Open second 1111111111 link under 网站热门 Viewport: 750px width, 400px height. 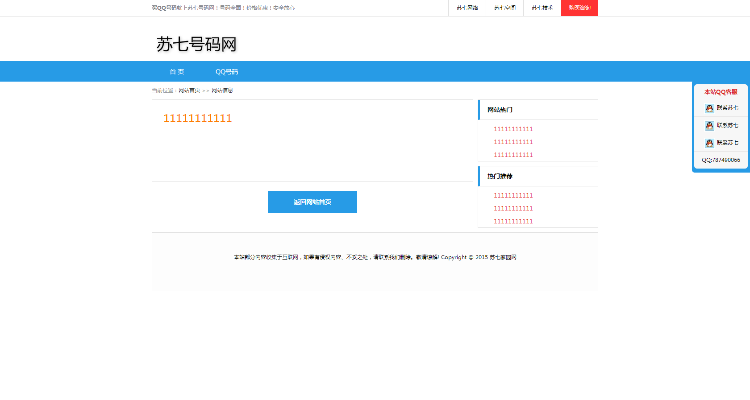(x=513, y=142)
